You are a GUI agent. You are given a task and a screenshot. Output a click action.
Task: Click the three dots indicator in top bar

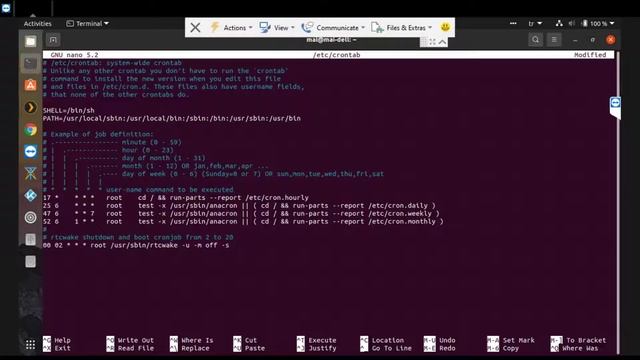[x=513, y=24]
